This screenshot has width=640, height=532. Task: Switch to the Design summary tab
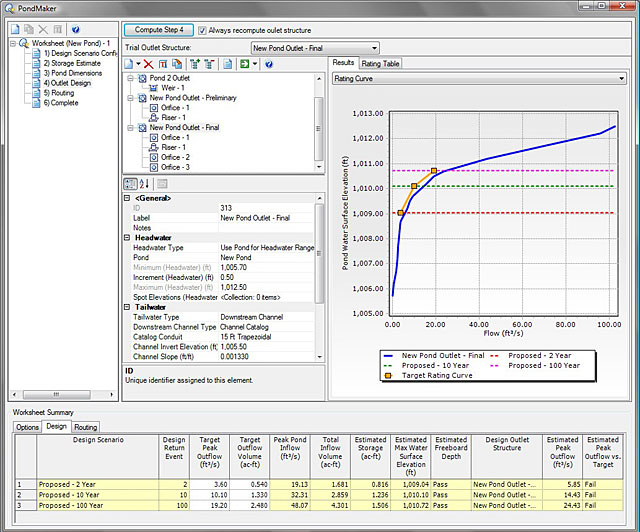56,426
